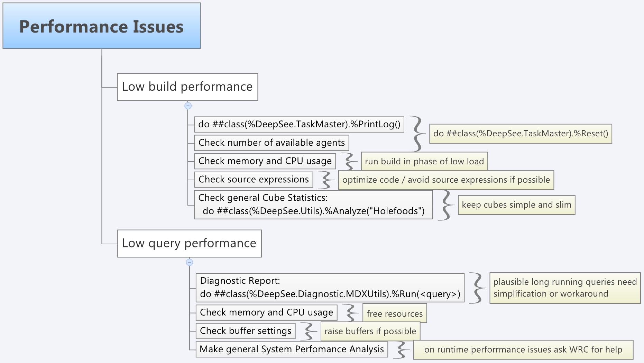Select the ask WRC for help callout
This screenshot has height=363, width=644.
coord(523,350)
